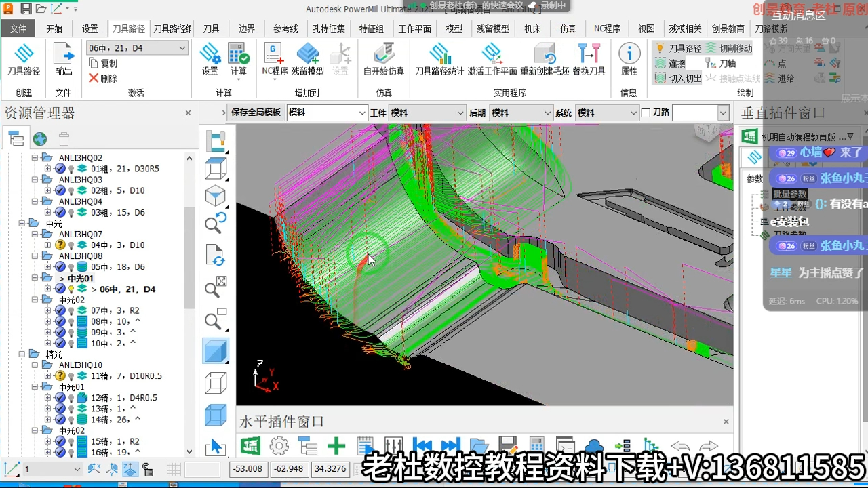This screenshot has width=868, height=488.
Task: Toggle 刀具路径 draw option in ribbon
Action: (x=678, y=48)
